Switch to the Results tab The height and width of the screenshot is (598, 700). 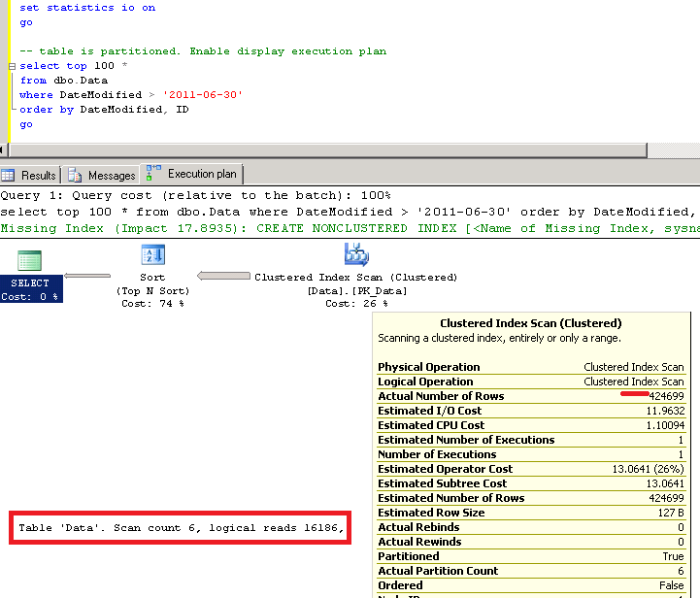(30, 175)
